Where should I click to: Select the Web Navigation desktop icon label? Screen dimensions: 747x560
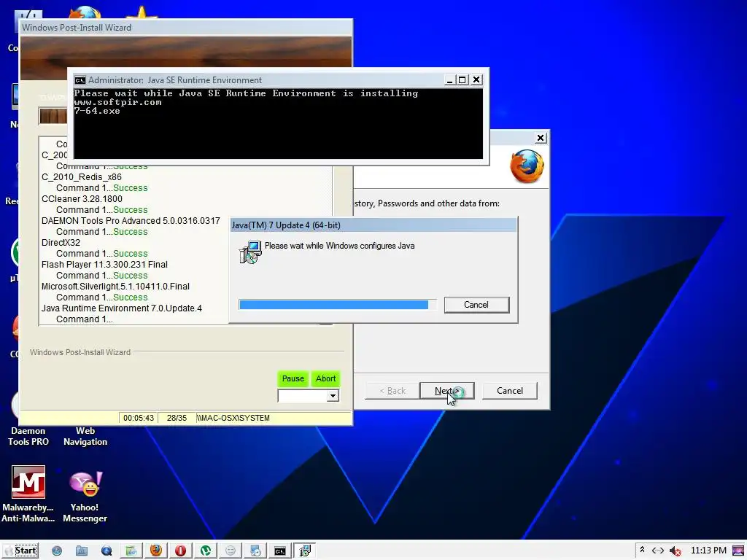tap(85, 436)
